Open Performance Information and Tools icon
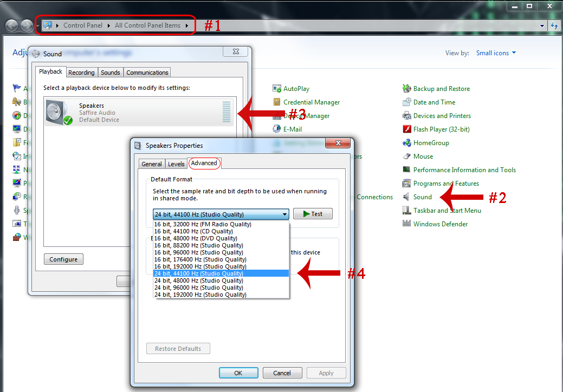 point(406,169)
